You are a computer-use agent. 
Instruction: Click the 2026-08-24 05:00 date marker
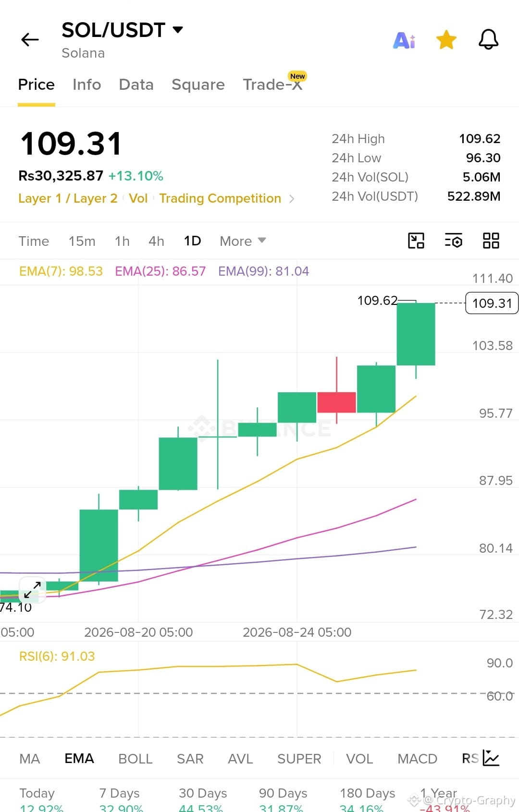pos(297,632)
